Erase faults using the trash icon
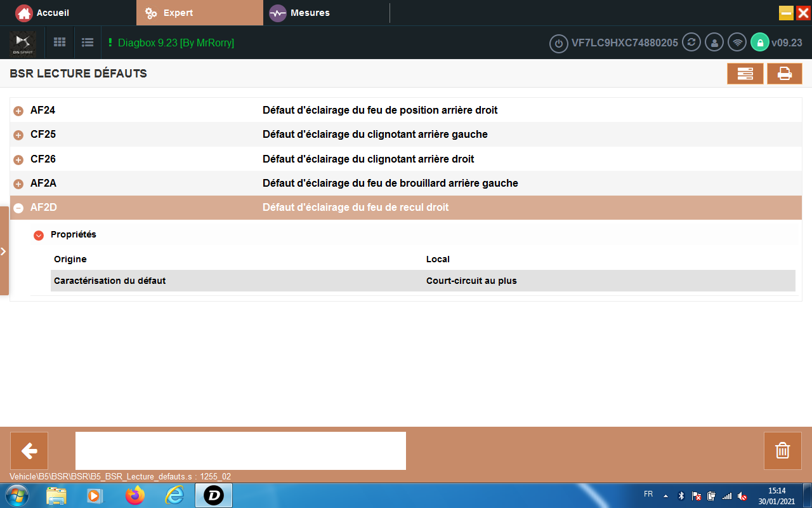Screen dimensions: 812x508 click(783, 451)
